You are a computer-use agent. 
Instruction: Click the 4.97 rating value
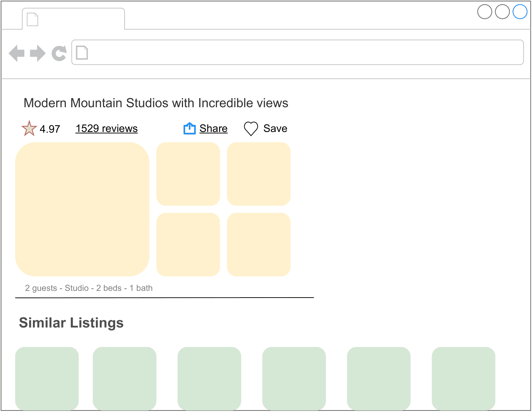tap(50, 128)
